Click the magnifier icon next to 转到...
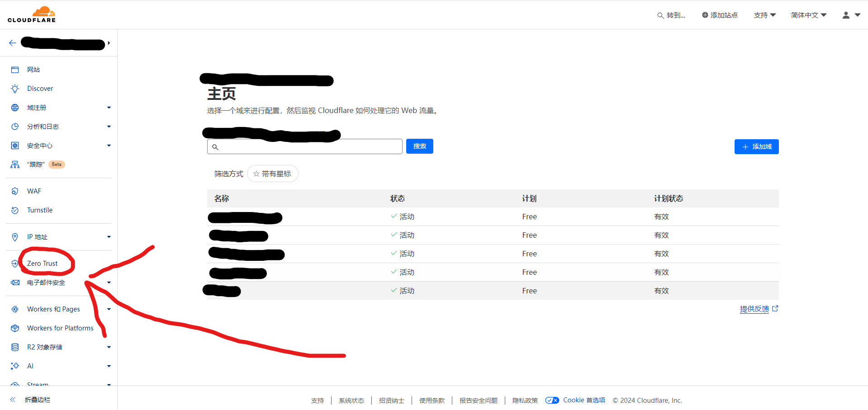The height and width of the screenshot is (410, 868). (x=660, y=15)
